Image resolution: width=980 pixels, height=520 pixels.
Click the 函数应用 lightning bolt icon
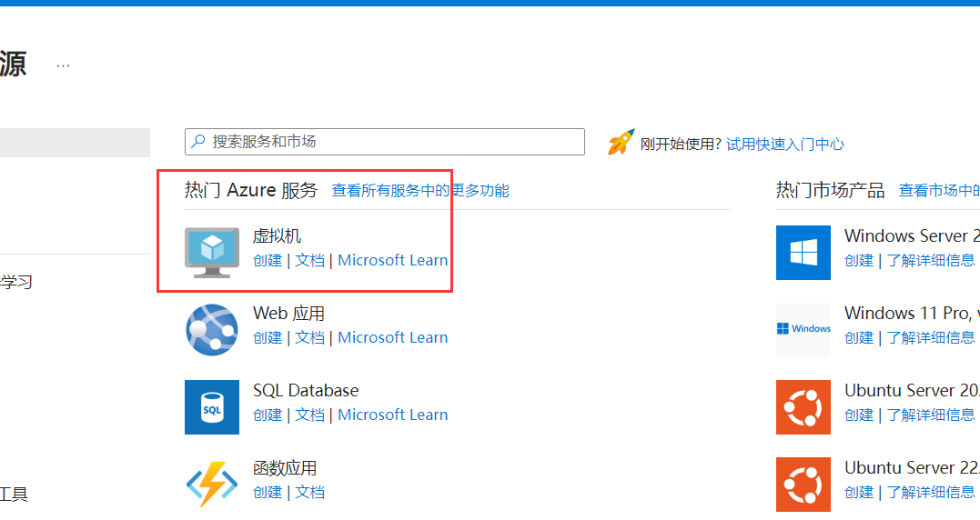(x=212, y=484)
